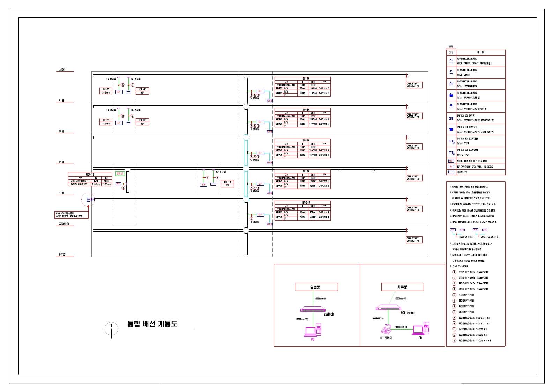Select the IDF-3B 50P label box
This screenshot has width=554, height=392.
tap(142, 122)
